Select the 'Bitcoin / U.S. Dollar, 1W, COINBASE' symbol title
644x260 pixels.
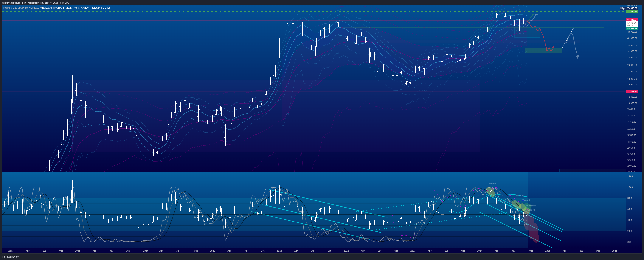(21, 8)
